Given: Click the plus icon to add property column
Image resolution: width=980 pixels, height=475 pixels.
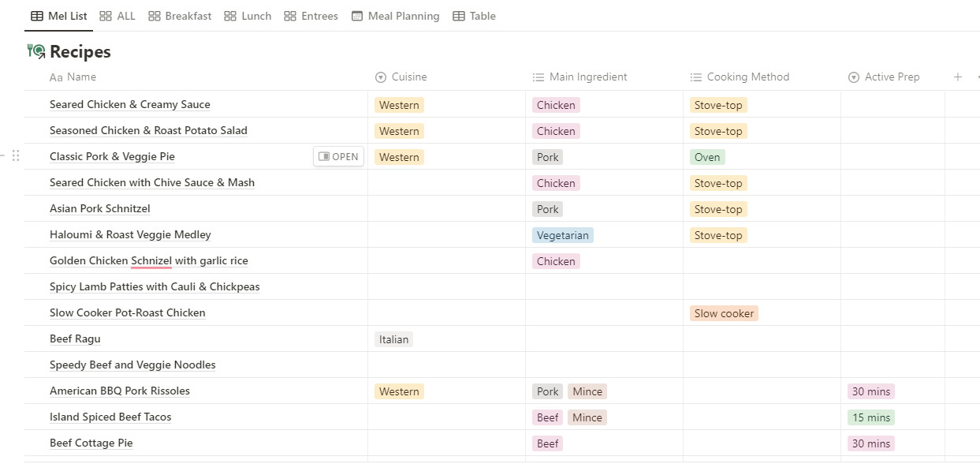Looking at the screenshot, I should pos(958,77).
